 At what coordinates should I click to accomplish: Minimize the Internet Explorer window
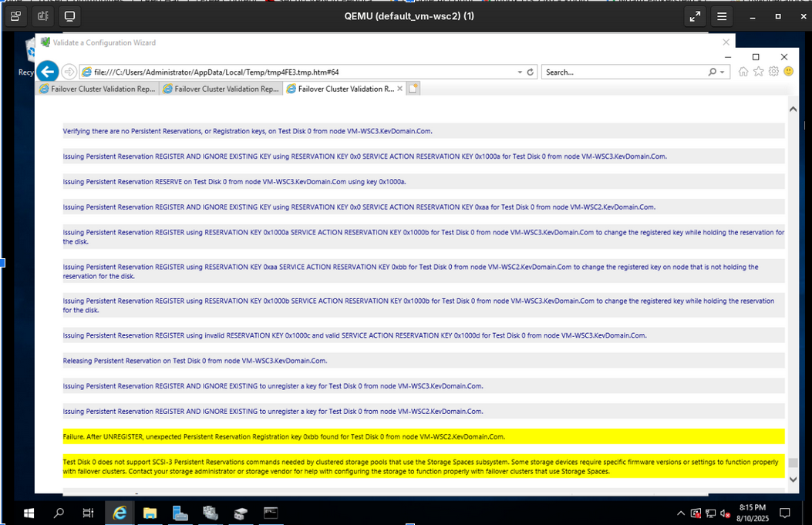(x=728, y=57)
